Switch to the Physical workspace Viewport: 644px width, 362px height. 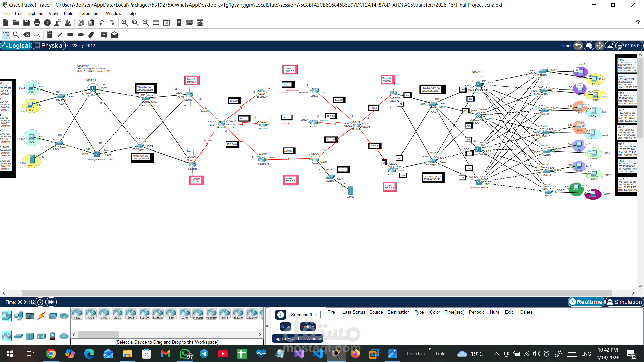(x=49, y=45)
